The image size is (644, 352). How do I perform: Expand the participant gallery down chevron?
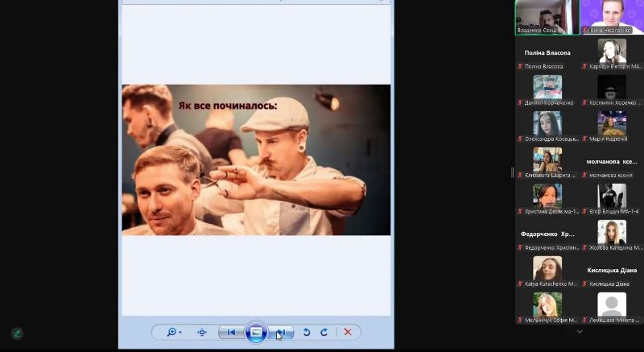point(580,332)
